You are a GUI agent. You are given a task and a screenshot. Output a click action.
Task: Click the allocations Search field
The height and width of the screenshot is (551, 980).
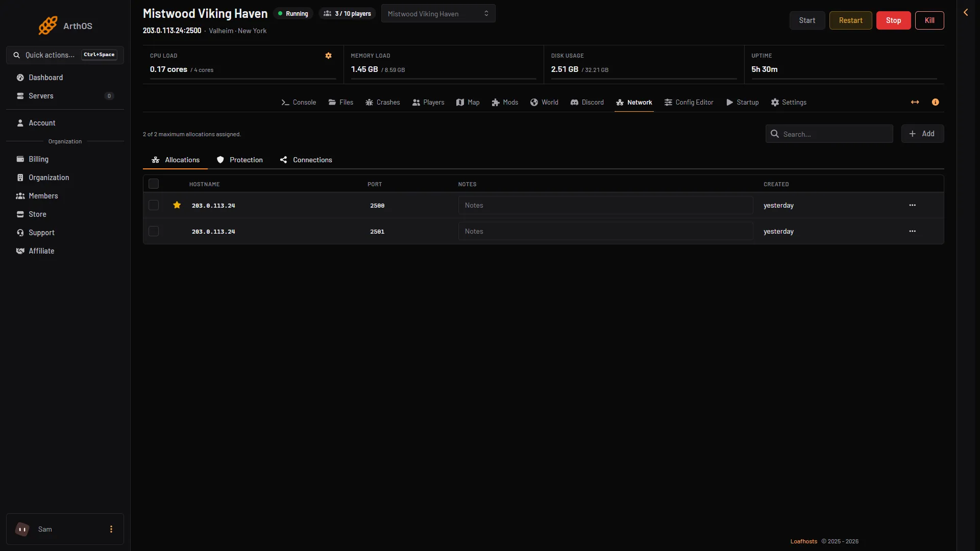coord(829,134)
